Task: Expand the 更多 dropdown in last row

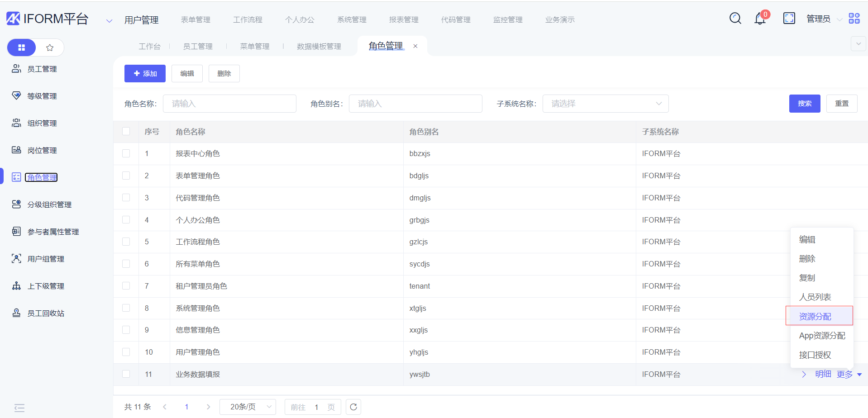Action: [849, 374]
